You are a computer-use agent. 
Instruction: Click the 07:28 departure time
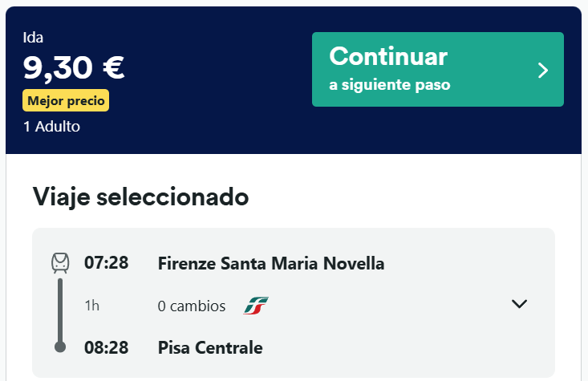[107, 263]
